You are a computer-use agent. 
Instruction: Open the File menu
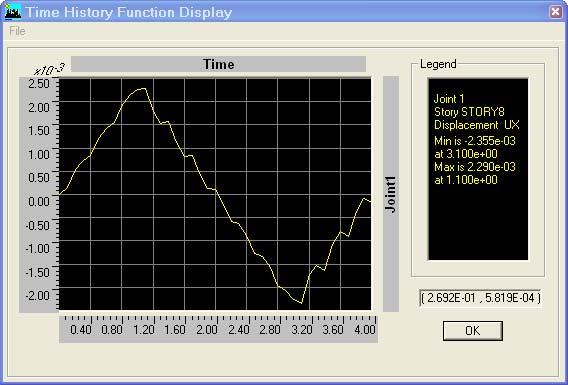pyautogui.click(x=17, y=31)
